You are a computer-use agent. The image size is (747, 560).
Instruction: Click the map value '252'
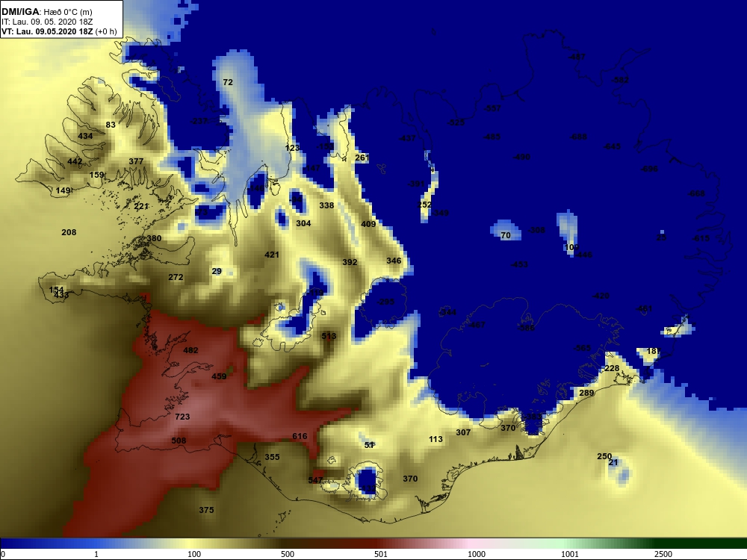pos(424,205)
